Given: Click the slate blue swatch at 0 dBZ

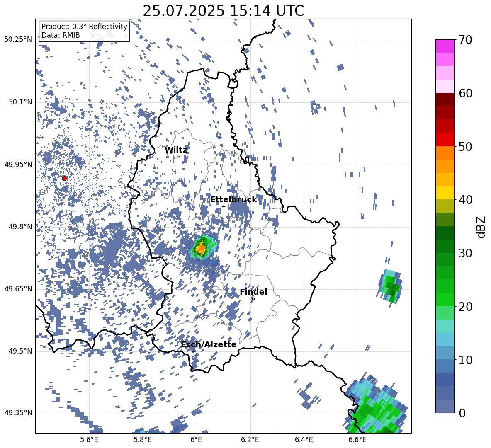Looking at the screenshot, I should pyautogui.click(x=445, y=406).
